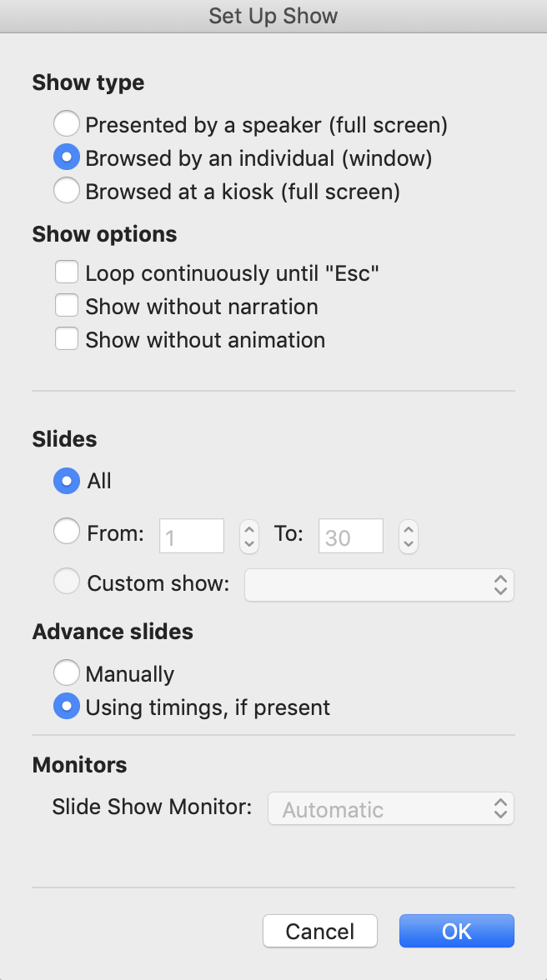Decrease the To slide stepper value
The image size is (547, 980).
[409, 544]
